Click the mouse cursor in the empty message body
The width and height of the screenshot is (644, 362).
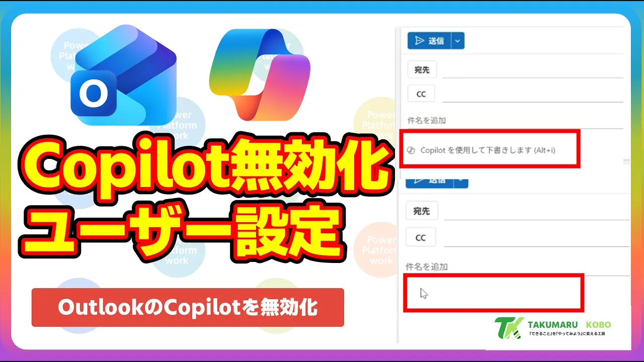424,293
